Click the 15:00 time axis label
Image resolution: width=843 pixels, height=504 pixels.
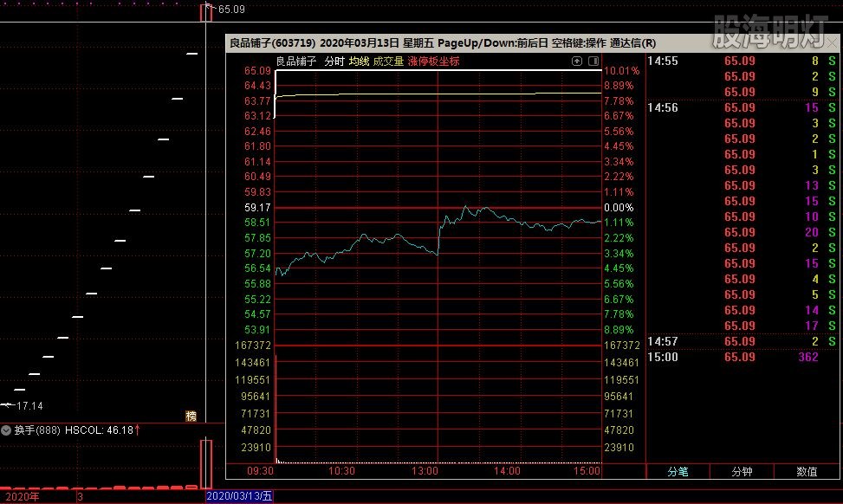tap(587, 471)
